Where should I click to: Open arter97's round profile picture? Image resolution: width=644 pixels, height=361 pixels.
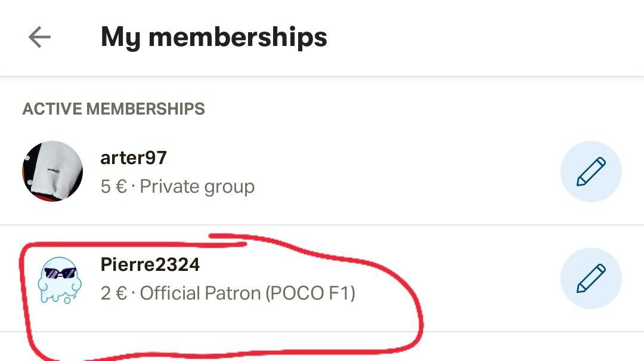pyautogui.click(x=52, y=171)
